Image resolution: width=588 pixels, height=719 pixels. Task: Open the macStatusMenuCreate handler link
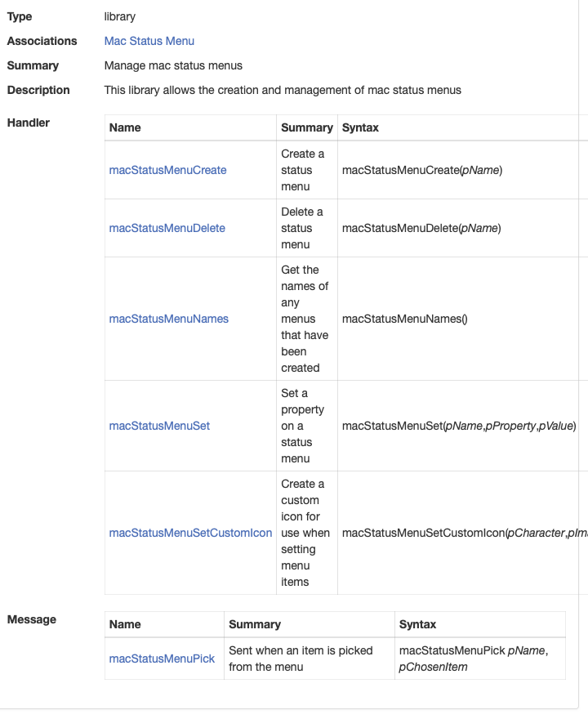(x=167, y=170)
